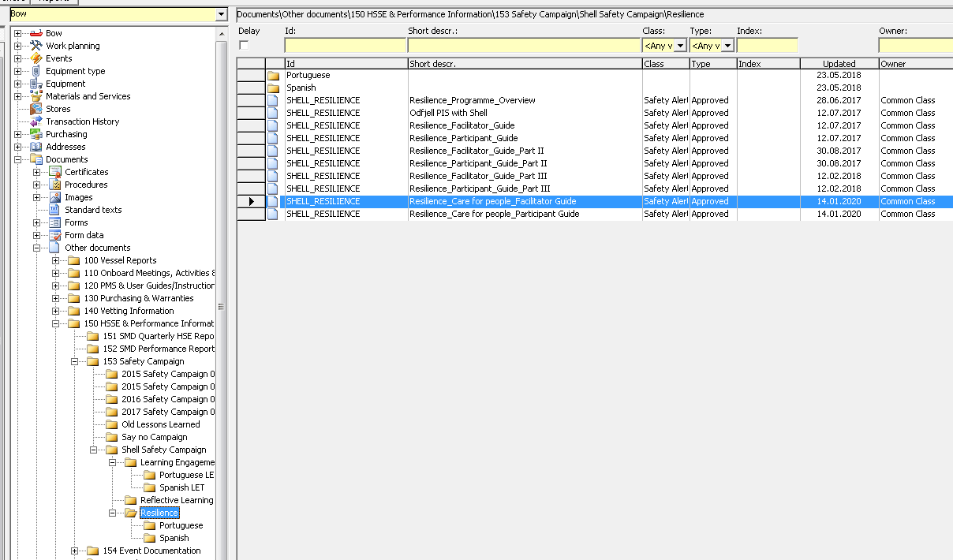Click the Short descr. column header
Screen dimensions: 953x560
pos(525,64)
